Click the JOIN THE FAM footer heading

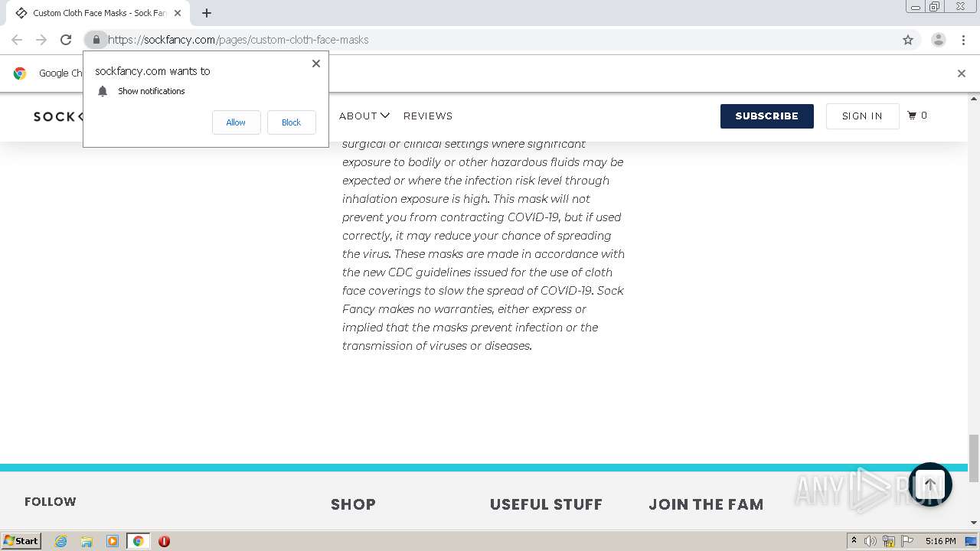[x=706, y=504]
